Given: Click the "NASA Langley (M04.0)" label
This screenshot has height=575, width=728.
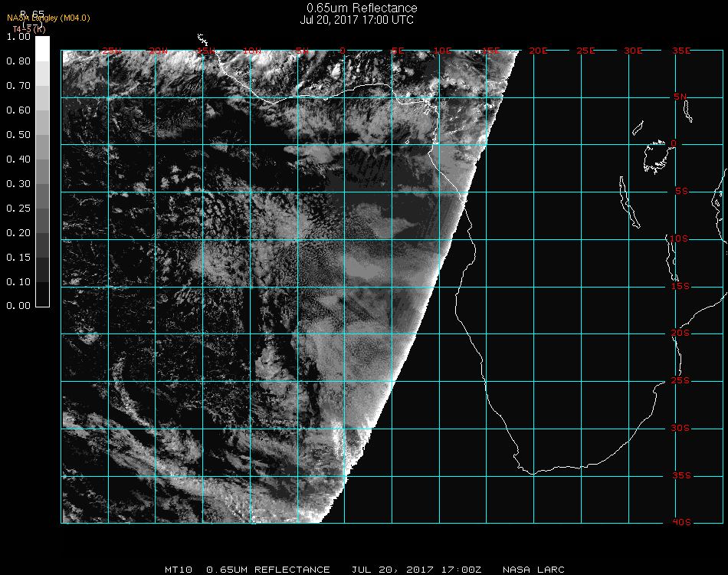Looking at the screenshot, I should [48, 18].
